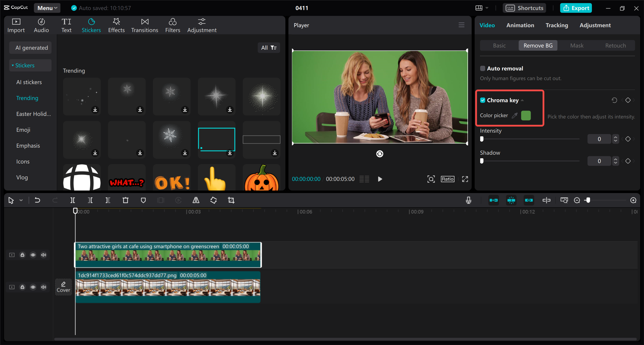Switch to the Tracking tab
The image size is (644, 345).
(x=556, y=25)
